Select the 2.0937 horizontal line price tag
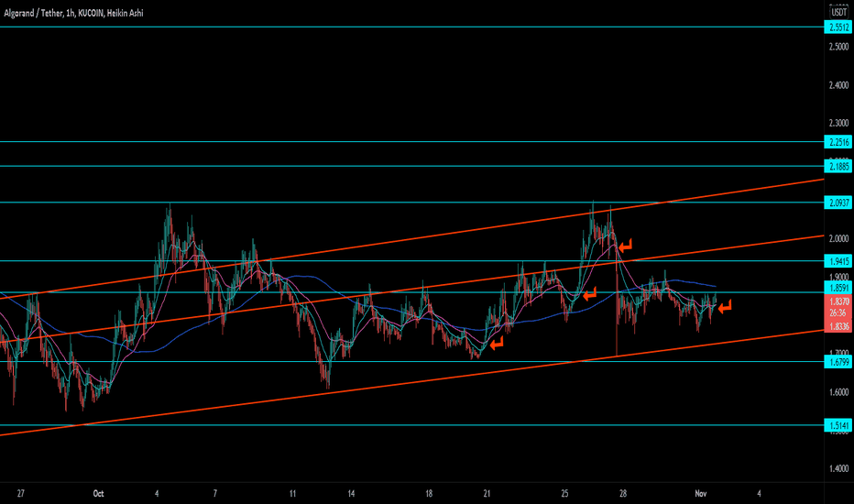The width and height of the screenshot is (854, 504). click(x=838, y=203)
